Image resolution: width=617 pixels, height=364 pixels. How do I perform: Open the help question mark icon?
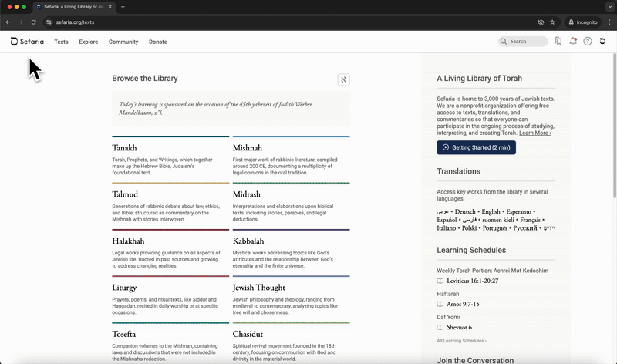pos(588,42)
